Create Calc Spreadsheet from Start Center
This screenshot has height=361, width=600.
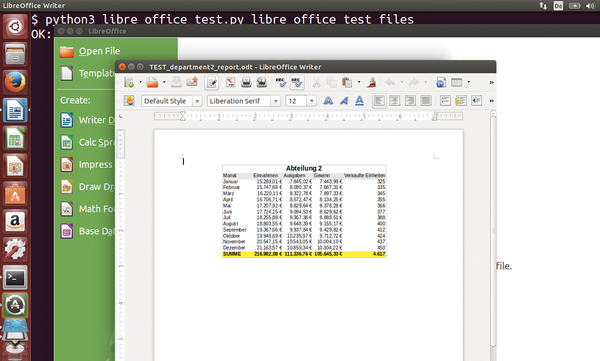pyautogui.click(x=88, y=142)
